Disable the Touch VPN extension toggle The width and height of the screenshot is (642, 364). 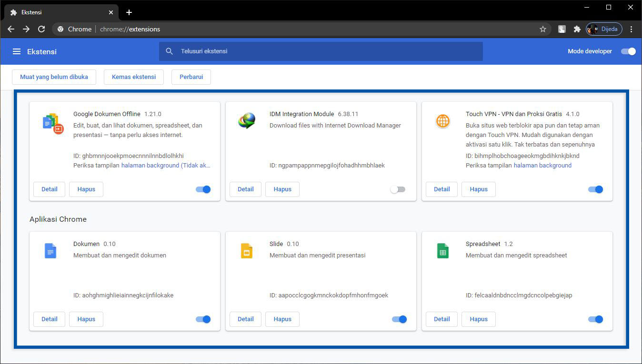(x=595, y=189)
